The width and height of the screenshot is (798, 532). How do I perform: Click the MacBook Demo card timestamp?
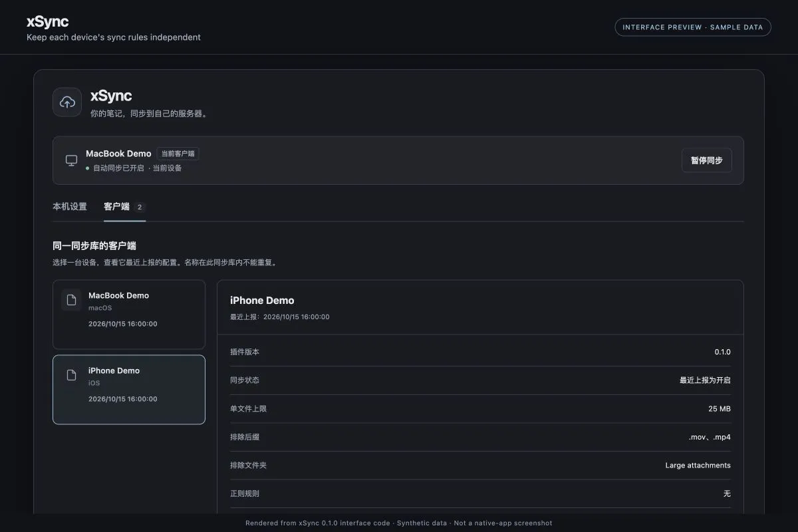click(x=123, y=324)
